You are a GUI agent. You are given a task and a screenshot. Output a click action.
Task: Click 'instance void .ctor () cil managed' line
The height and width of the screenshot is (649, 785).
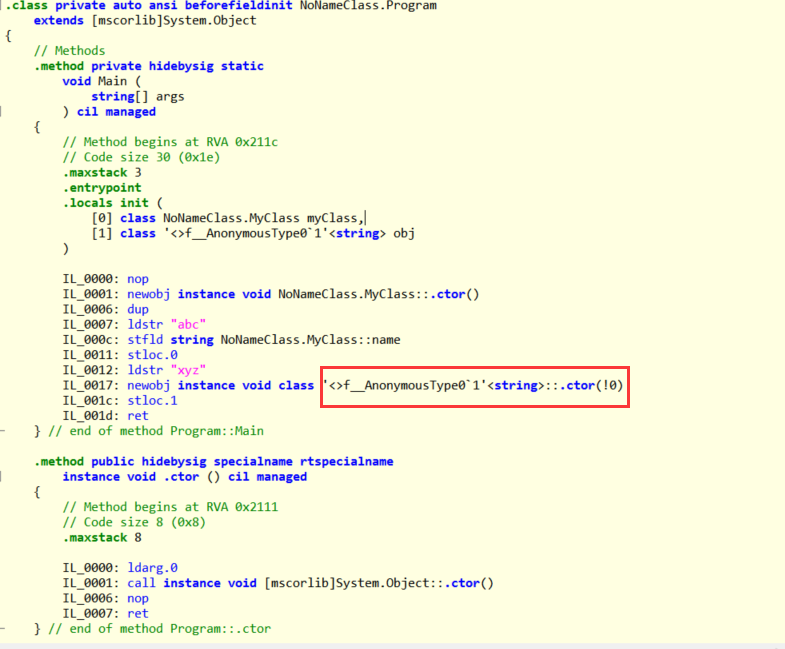click(x=185, y=477)
